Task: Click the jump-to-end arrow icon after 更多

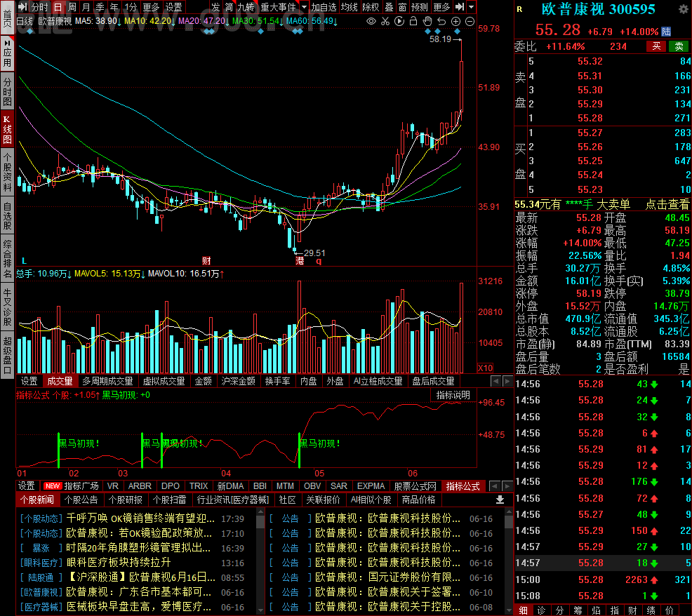Action: coord(460,7)
